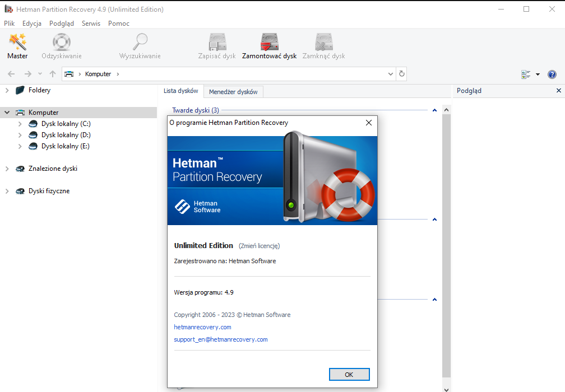The width and height of the screenshot is (565, 392).
Task: Click the computer icon in address bar
Action: coord(69,74)
